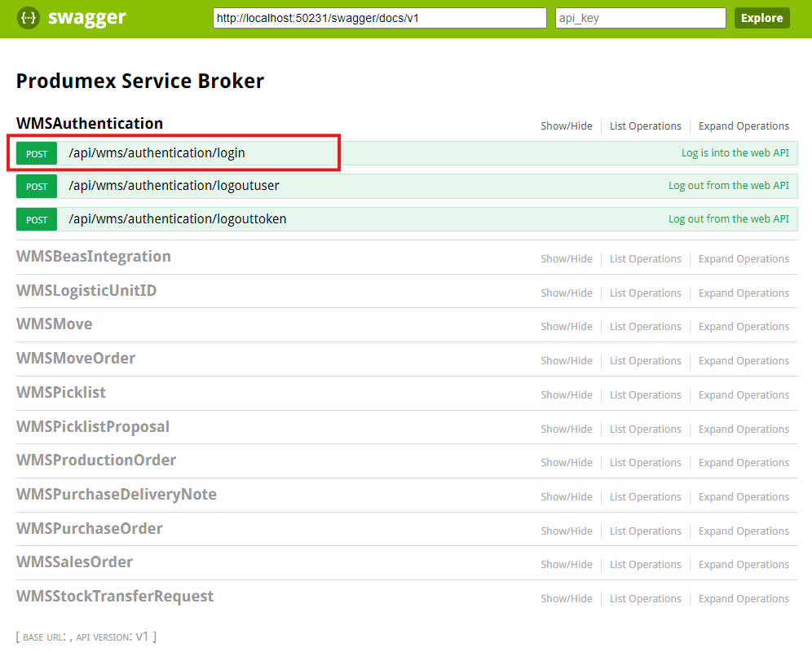
Task: Focus the api_key input field
Action: click(x=640, y=18)
